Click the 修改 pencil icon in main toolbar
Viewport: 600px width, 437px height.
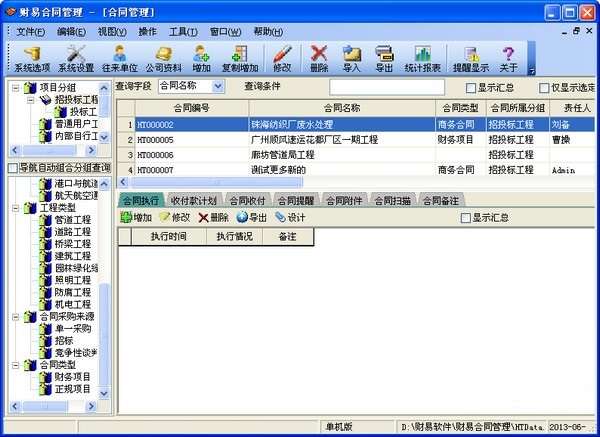point(282,59)
